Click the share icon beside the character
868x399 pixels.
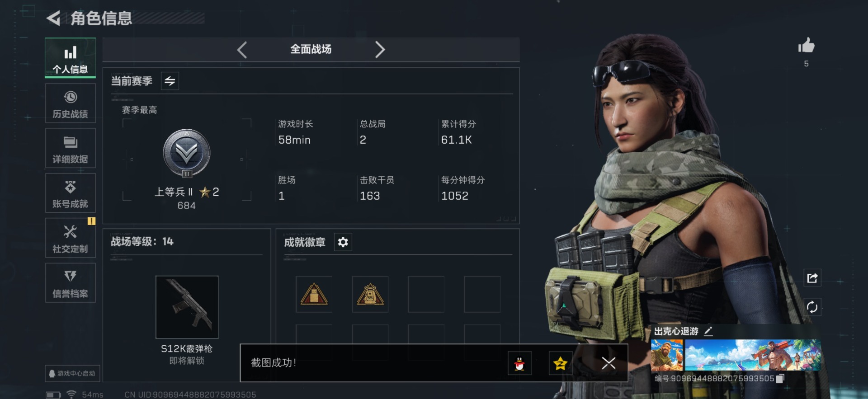812,278
